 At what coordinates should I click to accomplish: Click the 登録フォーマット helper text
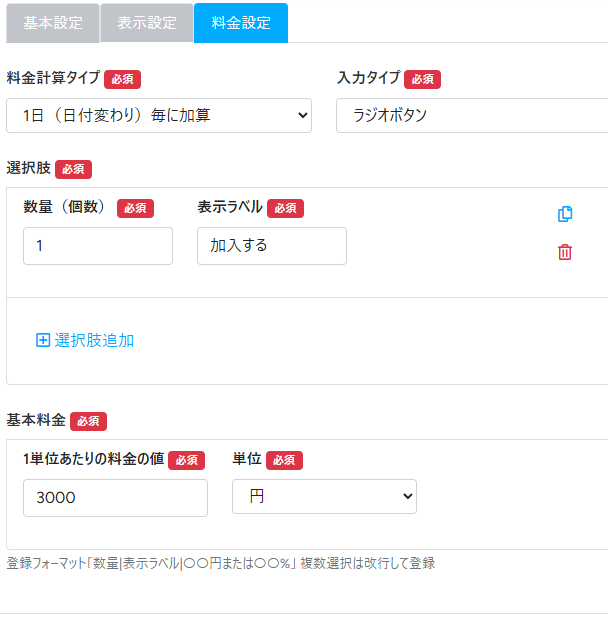(x=220, y=563)
